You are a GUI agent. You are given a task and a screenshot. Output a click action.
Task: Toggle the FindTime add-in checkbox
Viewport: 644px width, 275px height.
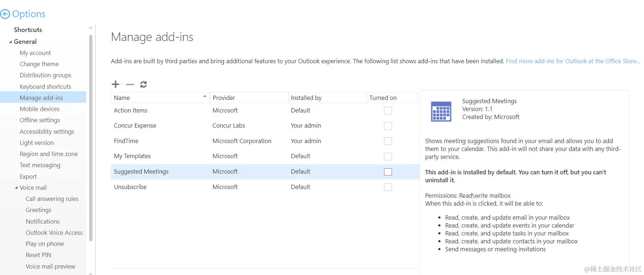[388, 141]
